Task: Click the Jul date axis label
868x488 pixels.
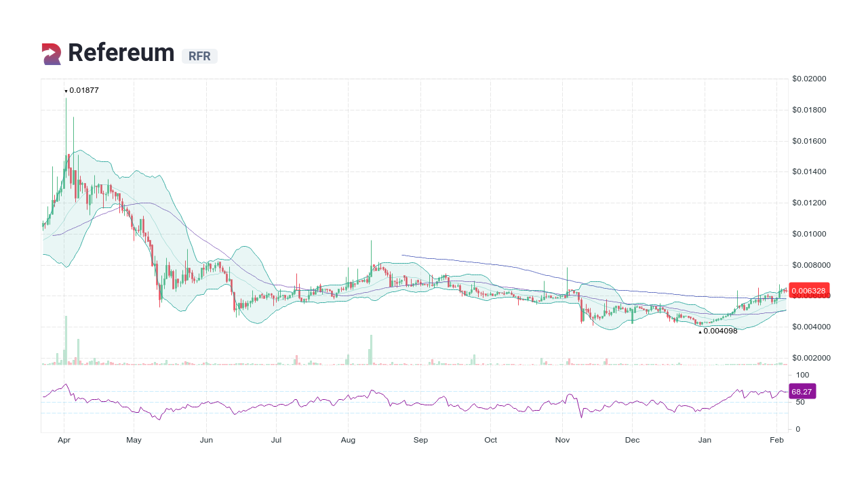Action: point(276,440)
